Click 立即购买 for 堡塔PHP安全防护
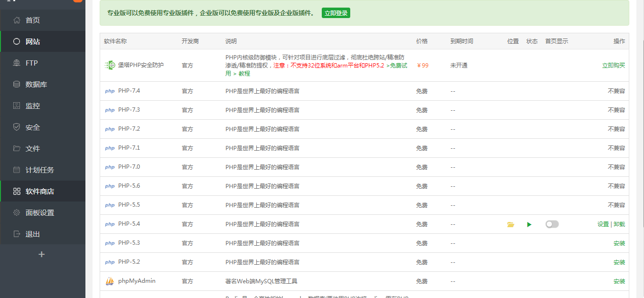 (614, 66)
